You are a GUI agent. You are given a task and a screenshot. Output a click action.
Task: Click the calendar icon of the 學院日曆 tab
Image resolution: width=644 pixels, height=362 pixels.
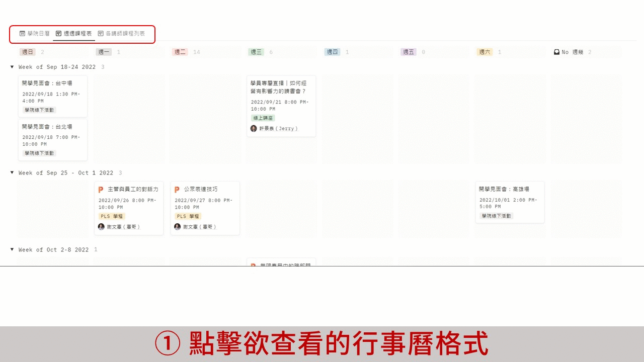click(x=22, y=34)
